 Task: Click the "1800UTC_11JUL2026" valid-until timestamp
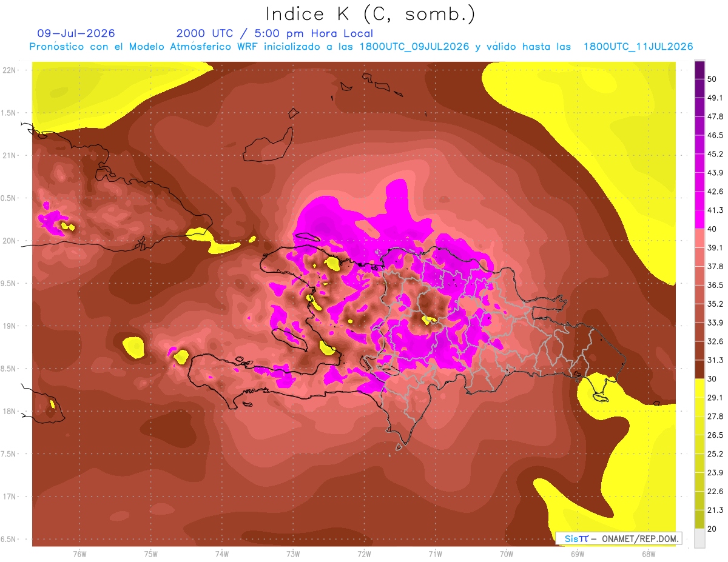point(638,47)
